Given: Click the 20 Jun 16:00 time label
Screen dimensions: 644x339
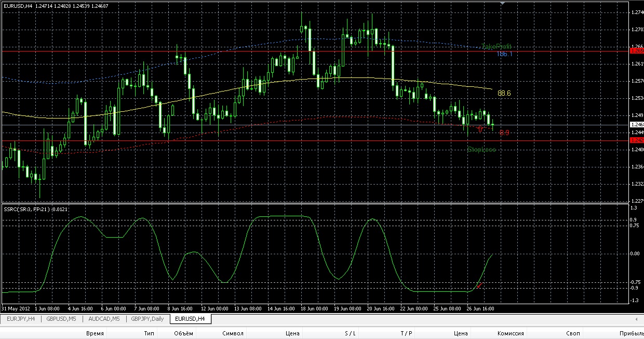Looking at the screenshot, I should [382, 308].
